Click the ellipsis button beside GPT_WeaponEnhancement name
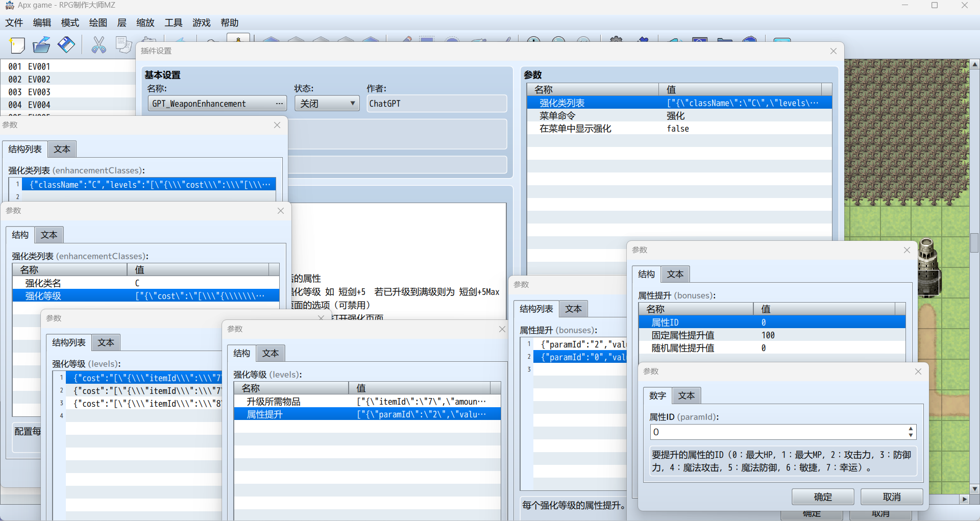 point(279,104)
